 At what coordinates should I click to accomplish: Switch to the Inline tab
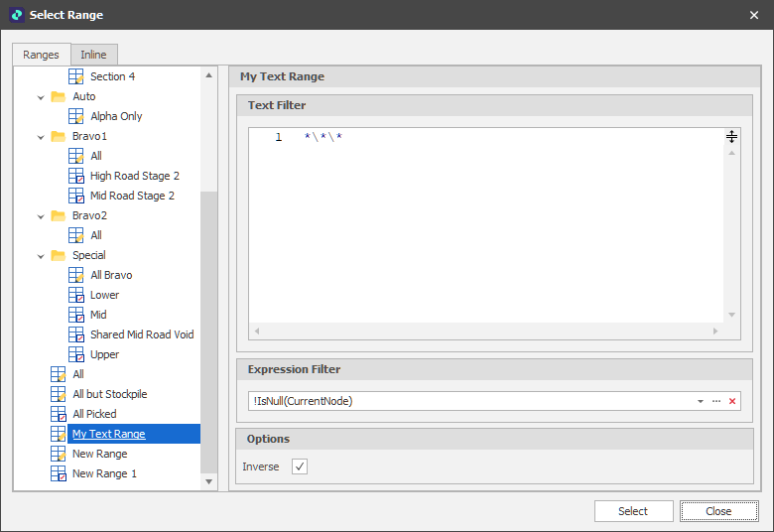(x=94, y=55)
